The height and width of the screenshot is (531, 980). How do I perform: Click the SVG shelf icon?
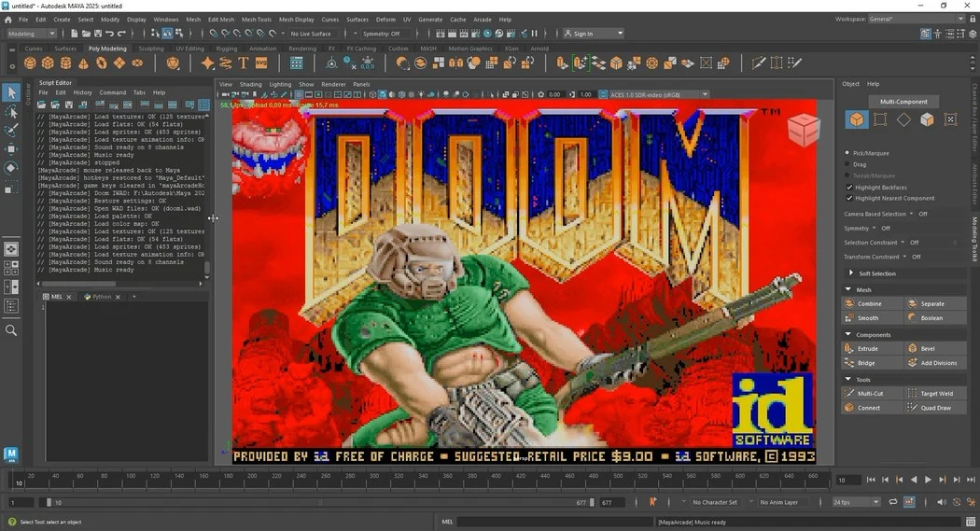pos(261,63)
